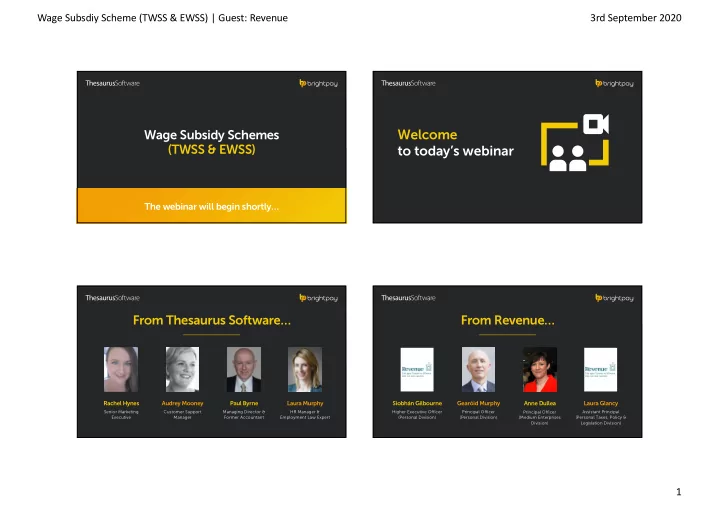Click the Thesaurus Software logo on the From Revenue slide
720x510 pixels.
point(408,297)
